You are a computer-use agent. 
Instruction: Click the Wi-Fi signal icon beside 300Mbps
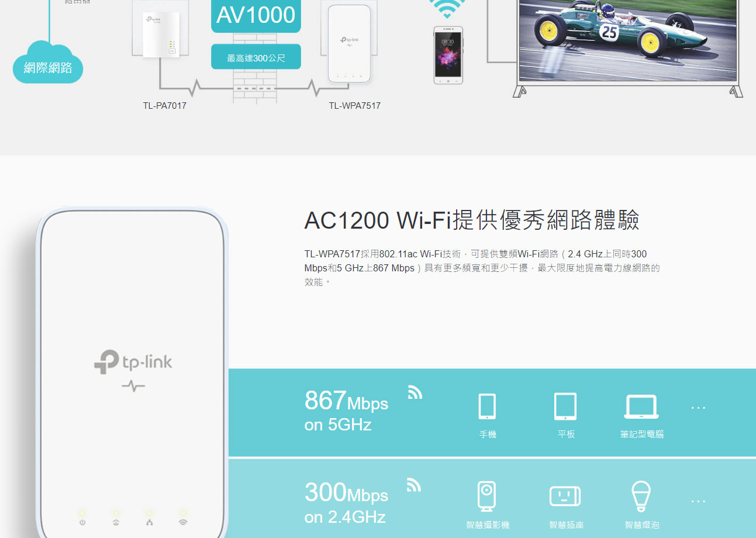(414, 485)
